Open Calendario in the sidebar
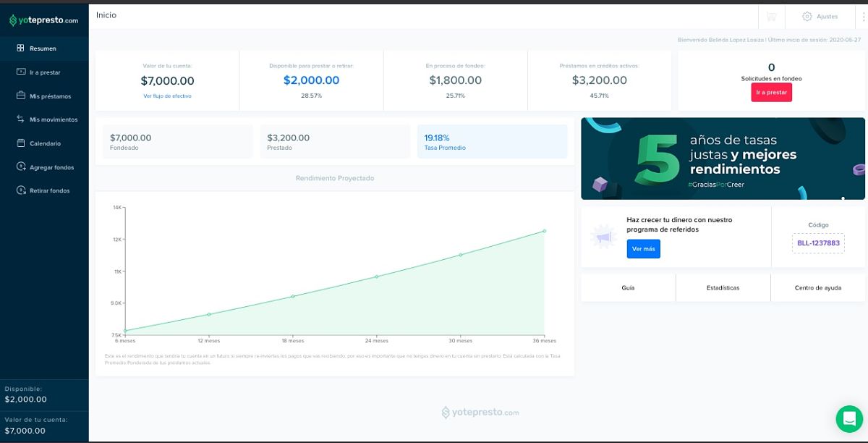The height and width of the screenshot is (443, 868). [x=43, y=143]
